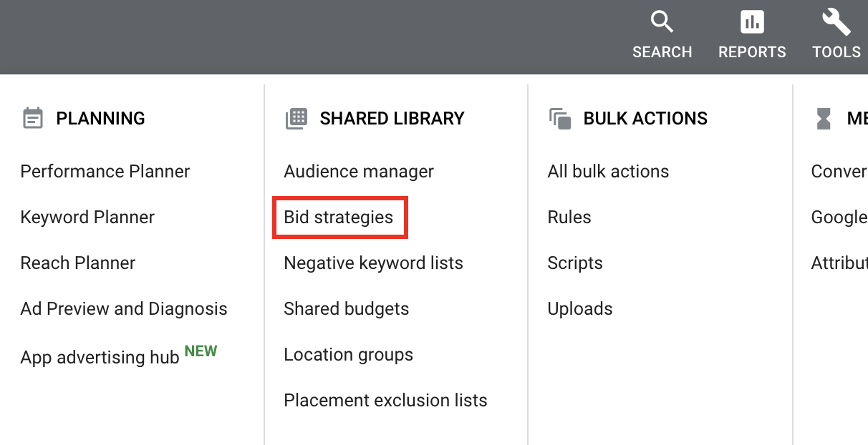Click the Tools wrench icon
Image resolution: width=868 pixels, height=445 pixels.
click(x=836, y=22)
